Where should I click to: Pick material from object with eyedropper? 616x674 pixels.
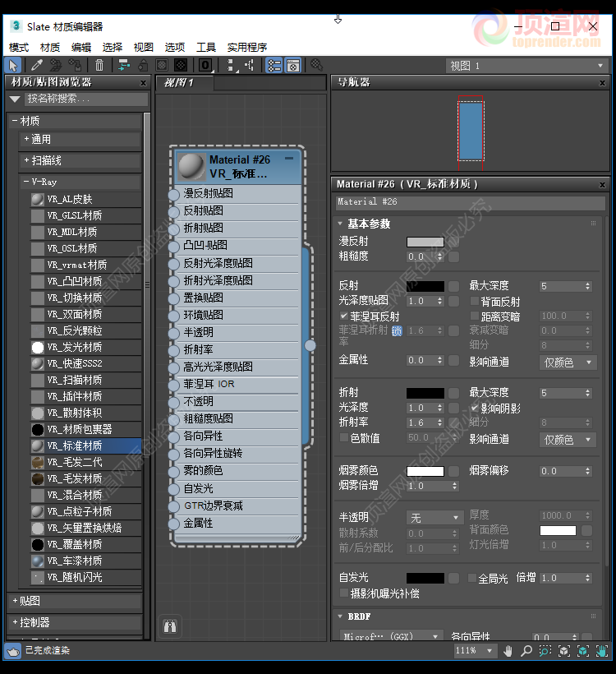point(36,65)
